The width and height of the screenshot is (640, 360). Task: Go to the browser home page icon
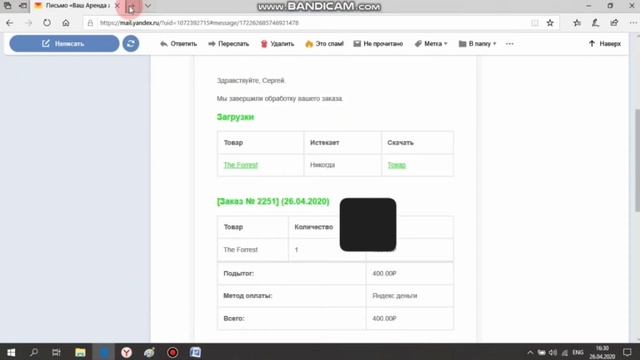(x=66, y=23)
